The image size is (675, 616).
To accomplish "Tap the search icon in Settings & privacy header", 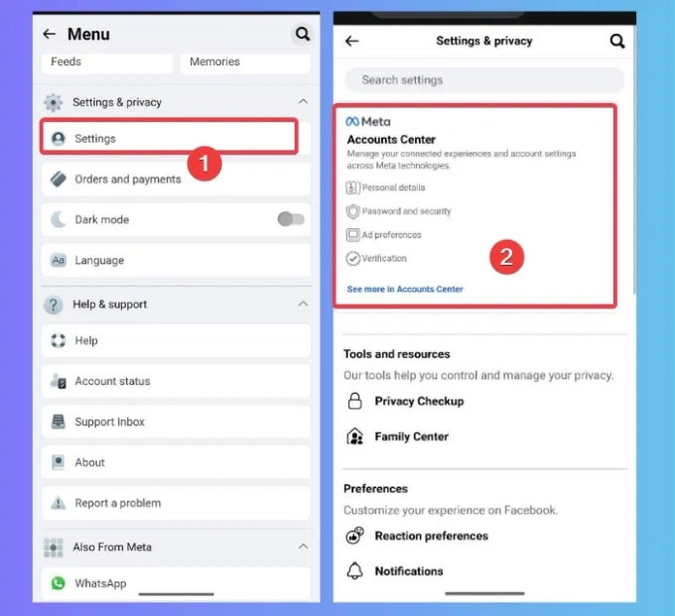I will pos(616,41).
